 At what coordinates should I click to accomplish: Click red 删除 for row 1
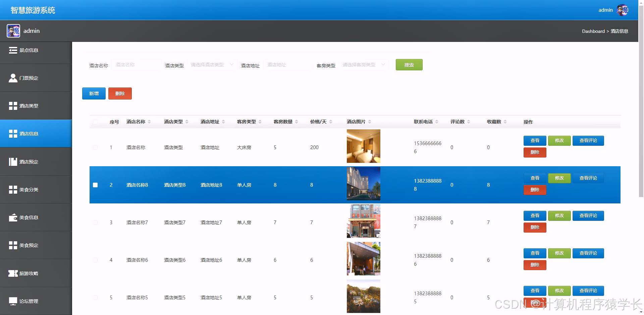(x=535, y=152)
